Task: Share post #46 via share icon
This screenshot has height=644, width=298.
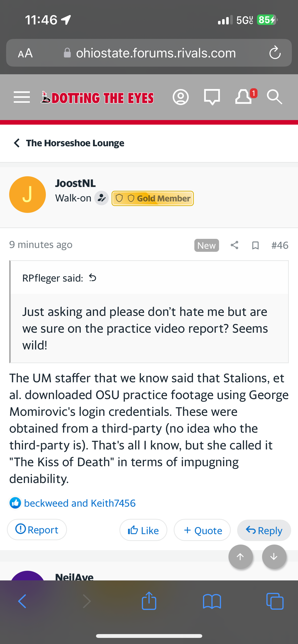Action: (x=234, y=245)
